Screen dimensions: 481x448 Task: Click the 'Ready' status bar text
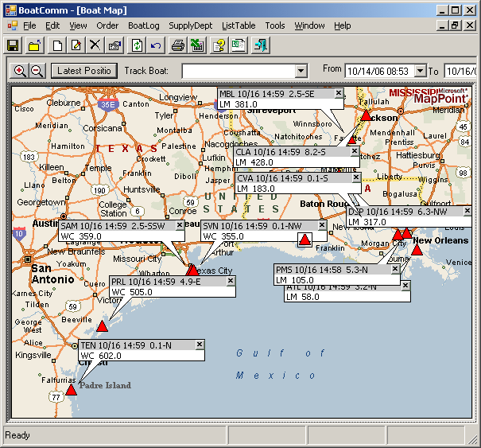(x=17, y=435)
